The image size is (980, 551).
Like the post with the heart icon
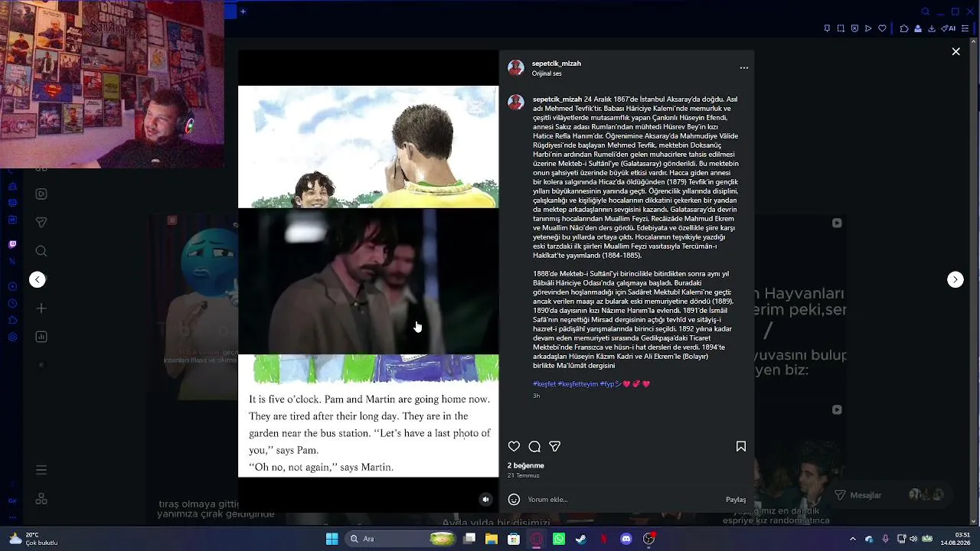[x=514, y=446]
